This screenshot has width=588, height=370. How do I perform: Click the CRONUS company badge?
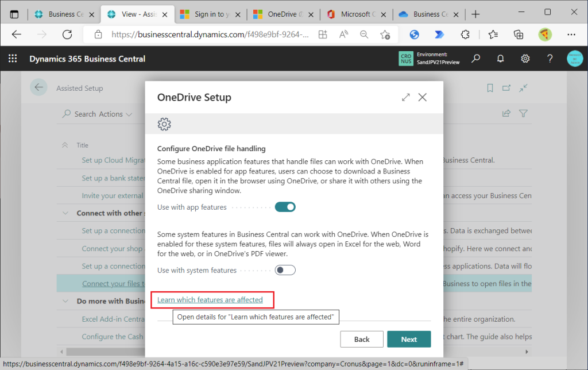coord(406,59)
